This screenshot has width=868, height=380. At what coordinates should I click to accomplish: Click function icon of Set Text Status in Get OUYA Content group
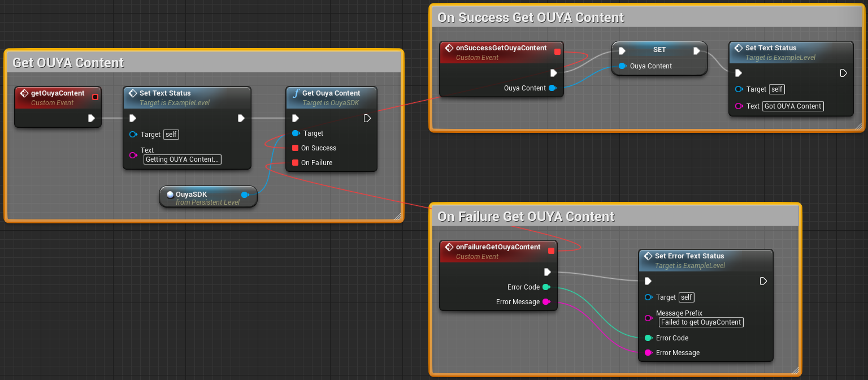click(x=133, y=93)
